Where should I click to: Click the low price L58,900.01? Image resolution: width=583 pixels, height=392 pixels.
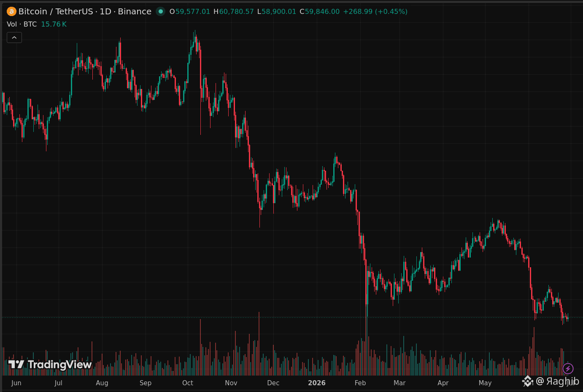pos(277,11)
